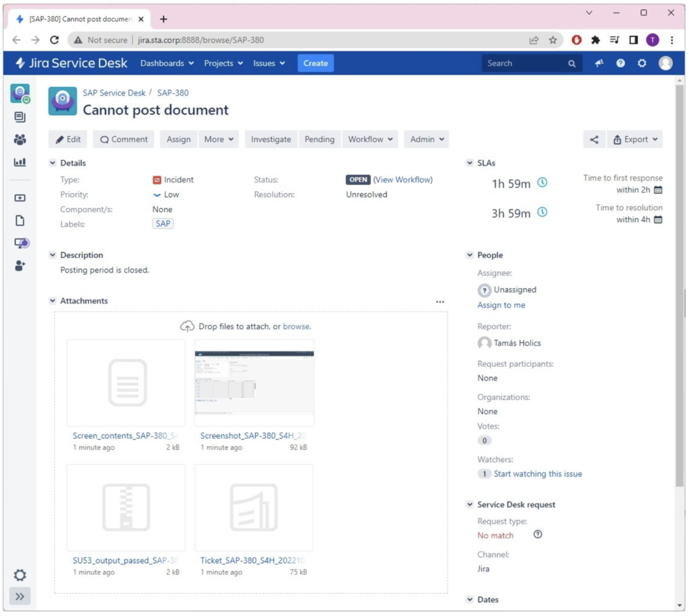
Task: Open the project settings gear at bottom left
Action: pyautogui.click(x=20, y=575)
